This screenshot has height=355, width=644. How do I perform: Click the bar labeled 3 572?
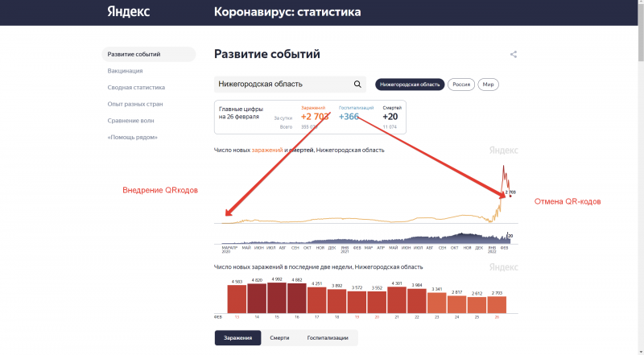pos(357,303)
